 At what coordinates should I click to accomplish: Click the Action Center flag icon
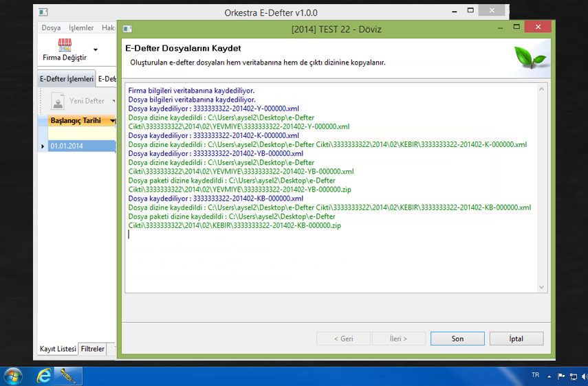[560, 376]
